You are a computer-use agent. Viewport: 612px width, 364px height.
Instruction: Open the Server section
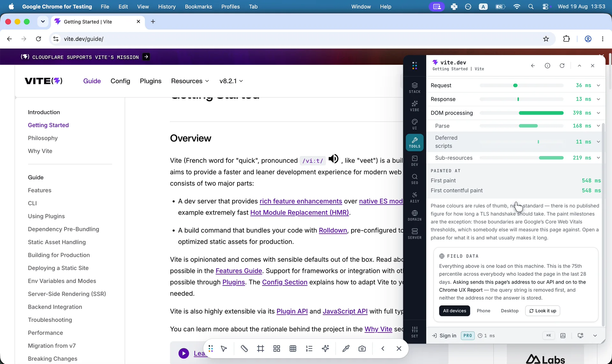[x=414, y=234]
